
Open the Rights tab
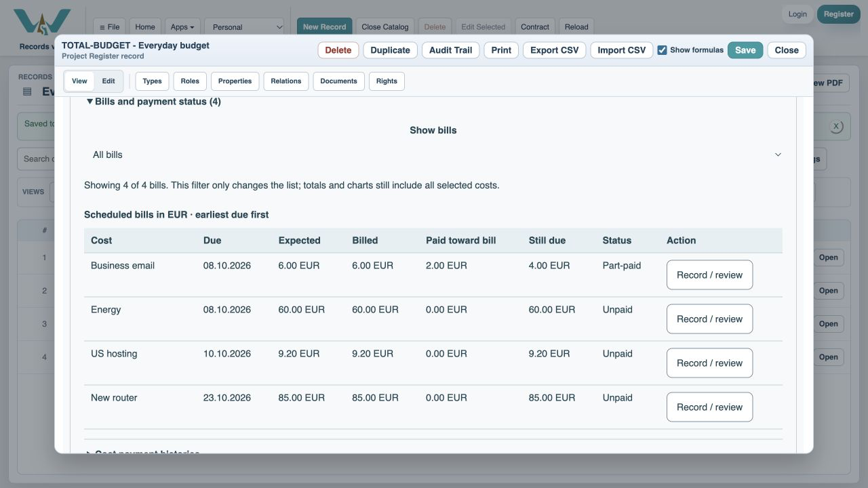click(387, 81)
